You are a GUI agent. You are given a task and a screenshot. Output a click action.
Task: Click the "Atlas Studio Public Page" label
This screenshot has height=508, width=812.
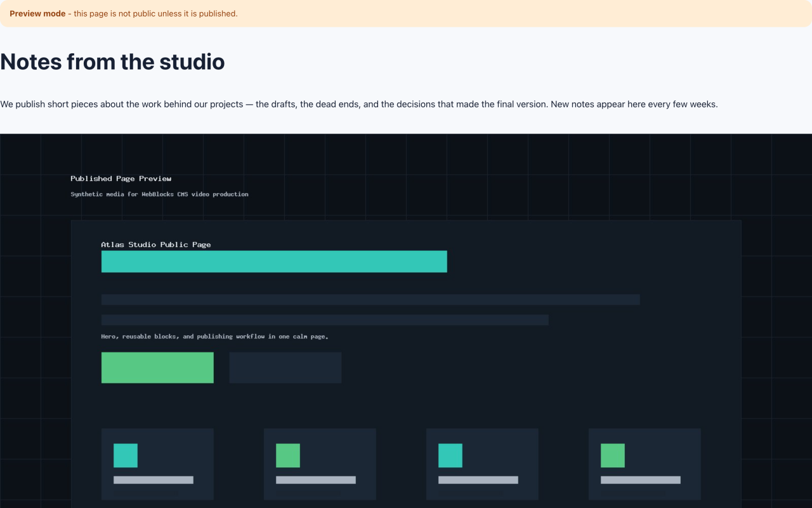coord(156,244)
